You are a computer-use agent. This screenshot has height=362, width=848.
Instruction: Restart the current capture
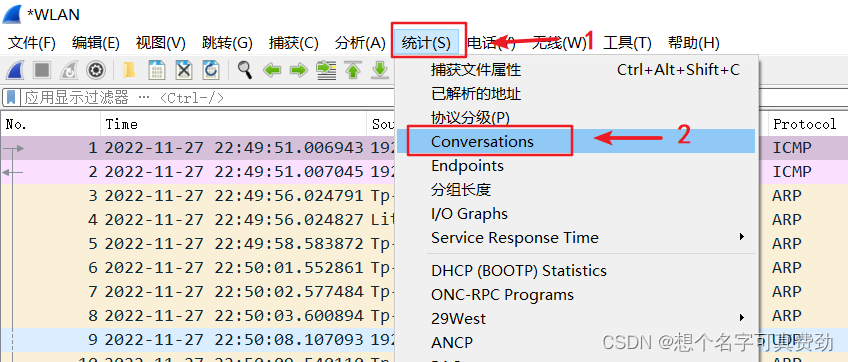click(x=69, y=70)
